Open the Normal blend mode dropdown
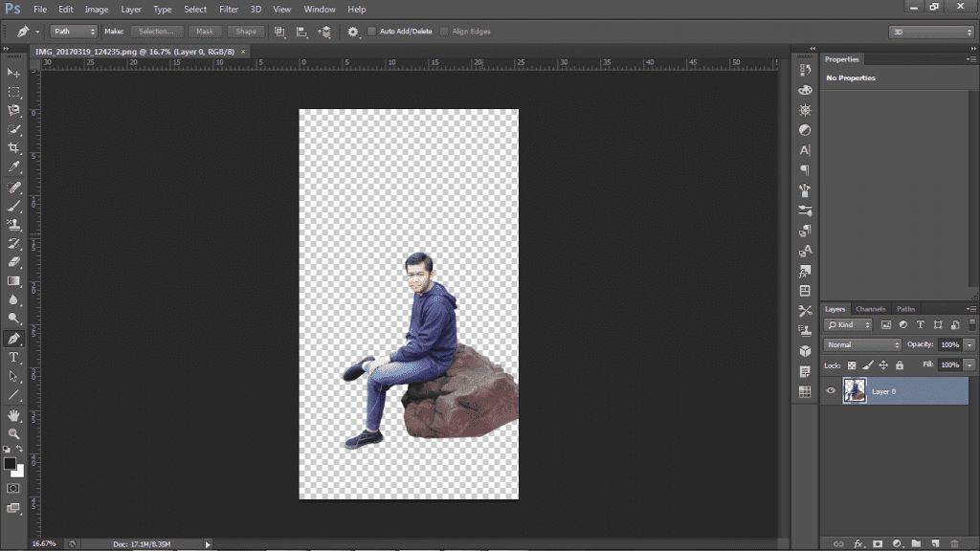 (x=863, y=344)
